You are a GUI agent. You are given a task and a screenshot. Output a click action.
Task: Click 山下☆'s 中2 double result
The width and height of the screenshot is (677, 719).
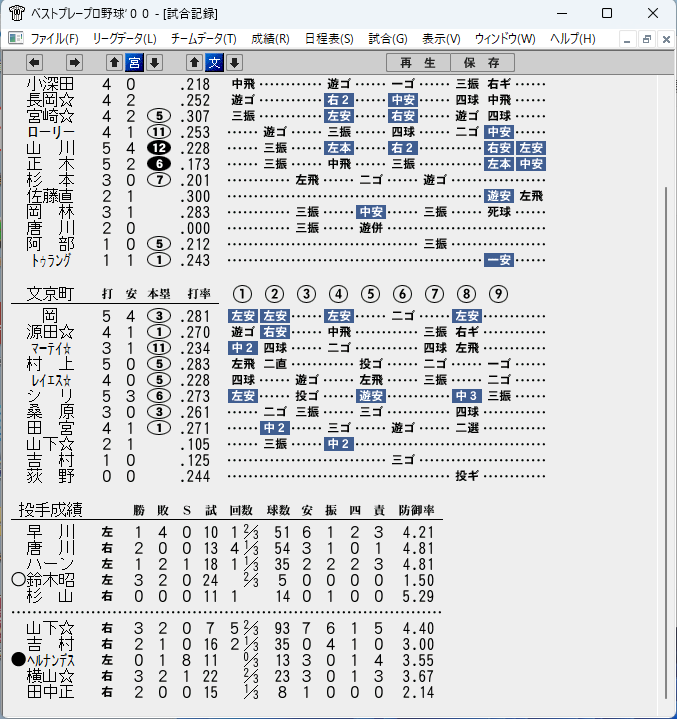[339, 444]
